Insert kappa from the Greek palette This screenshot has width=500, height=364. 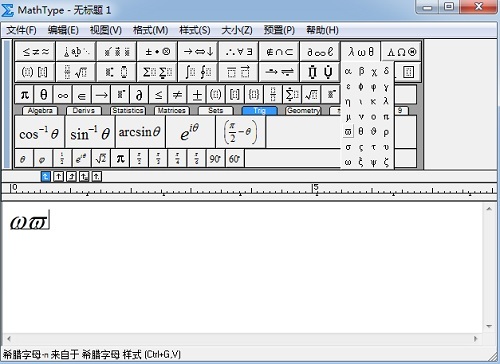tap(374, 101)
